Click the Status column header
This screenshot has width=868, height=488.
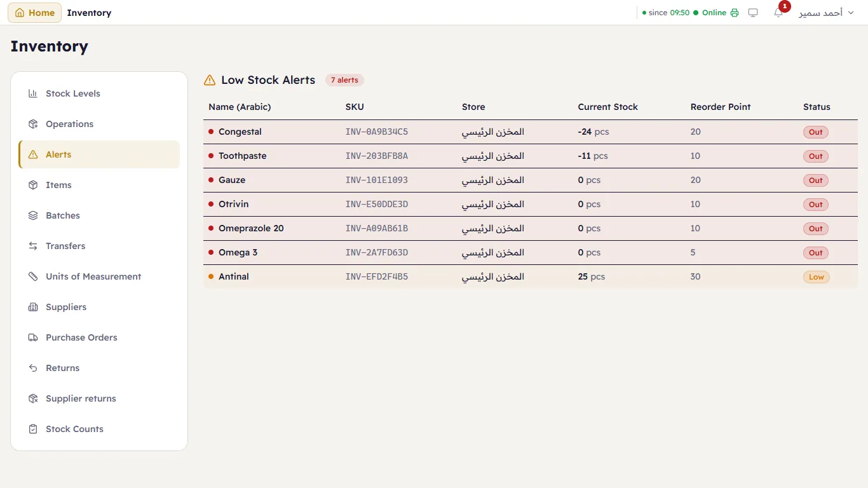(x=817, y=107)
